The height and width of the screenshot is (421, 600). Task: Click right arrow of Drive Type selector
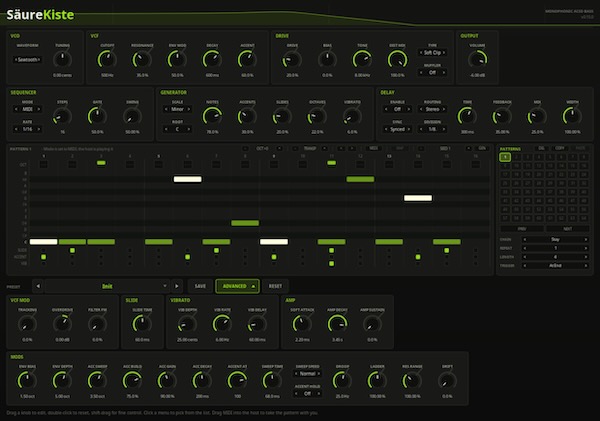point(444,52)
